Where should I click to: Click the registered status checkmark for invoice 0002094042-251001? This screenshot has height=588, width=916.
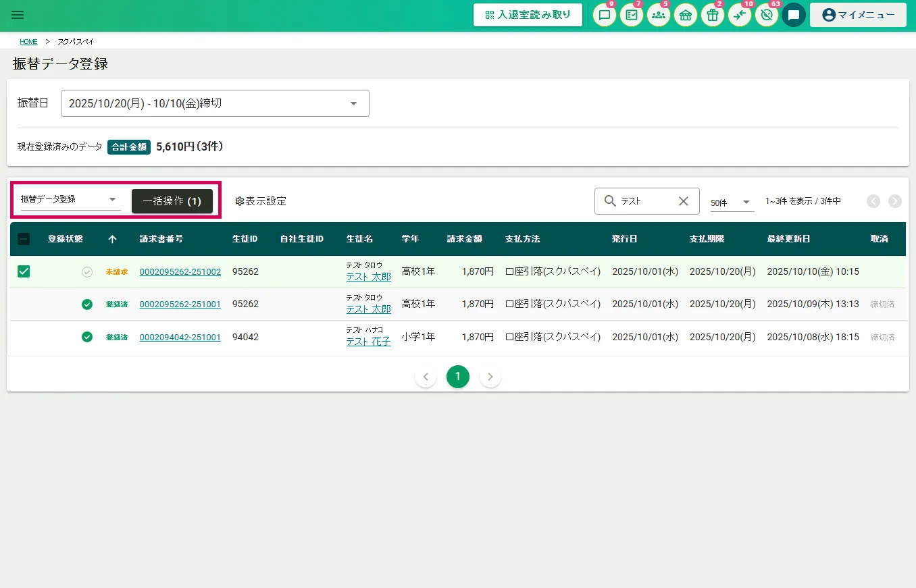coord(87,337)
